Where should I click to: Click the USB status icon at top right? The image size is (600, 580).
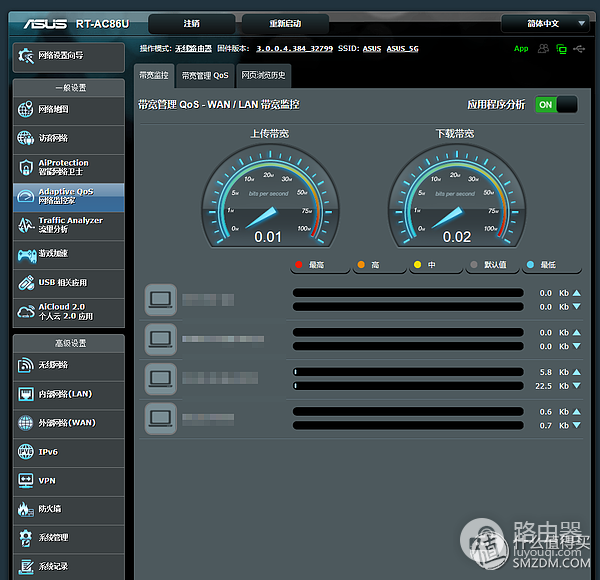coord(581,48)
